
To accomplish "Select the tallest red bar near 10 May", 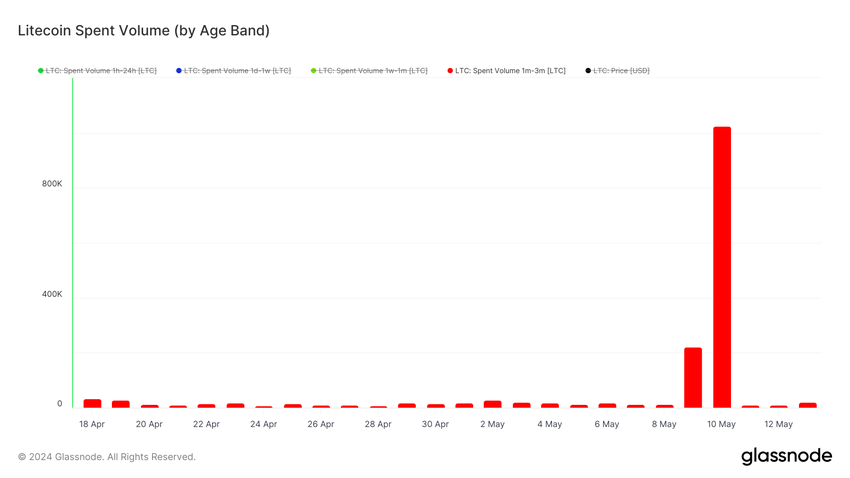I will [722, 267].
